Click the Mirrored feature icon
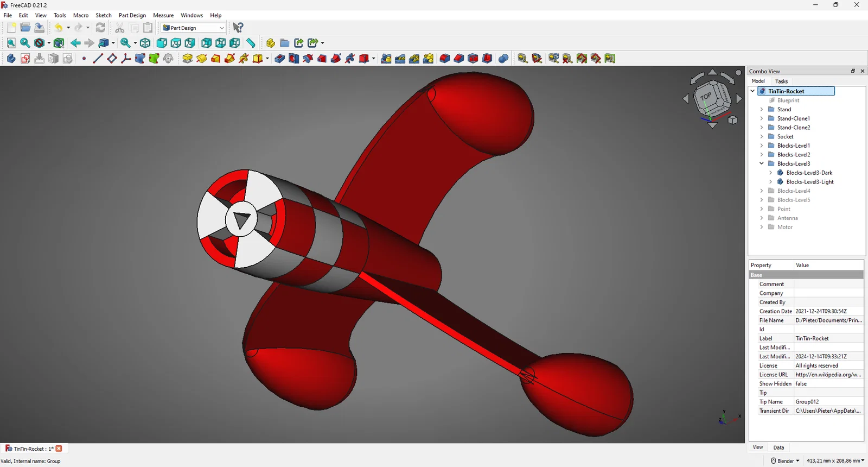Screen dimensions: 868x467 click(386, 59)
